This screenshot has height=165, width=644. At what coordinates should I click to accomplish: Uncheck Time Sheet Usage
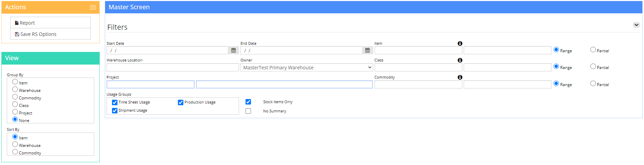click(x=115, y=102)
